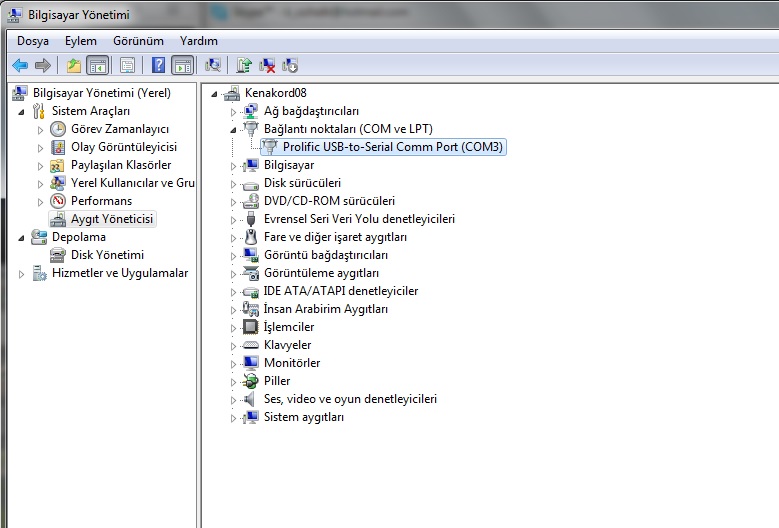Expand Hizmetler ve Uygulamalar node
Viewport: 779px width, 528px height.
pyautogui.click(x=21, y=274)
